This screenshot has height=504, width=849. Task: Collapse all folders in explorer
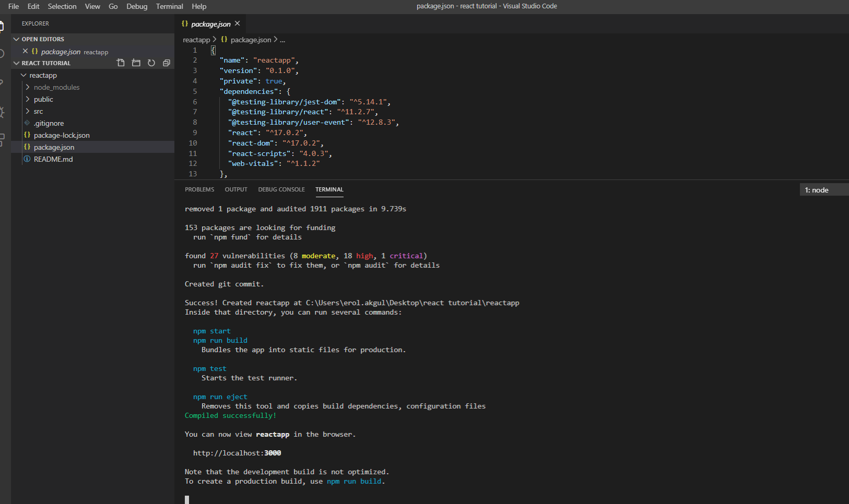coord(167,63)
